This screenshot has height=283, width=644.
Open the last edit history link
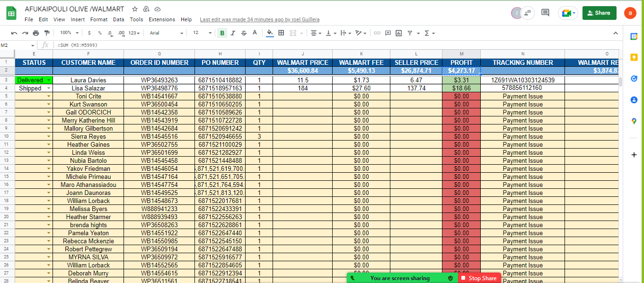260,19
